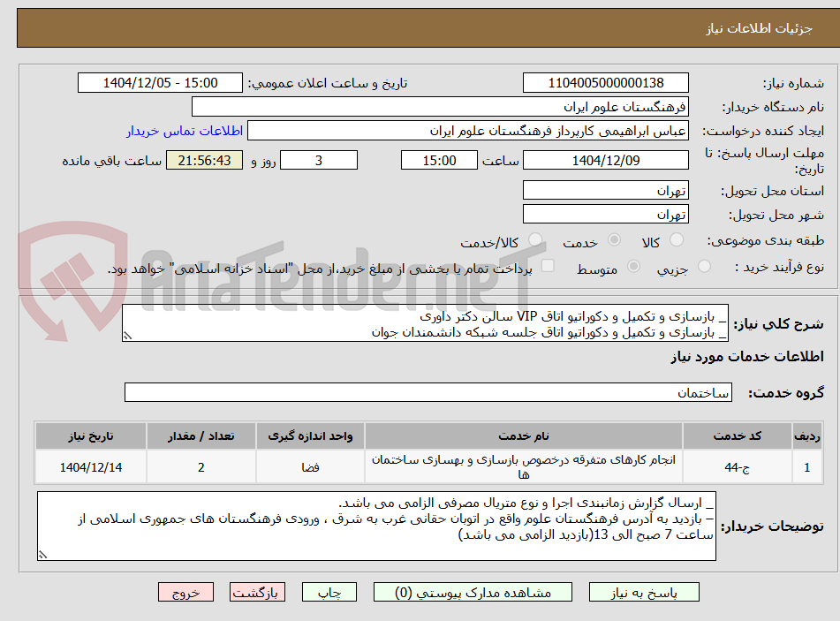This screenshot has height=621, width=840.
Task: Click the delivery city field تهران
Action: coord(606,215)
